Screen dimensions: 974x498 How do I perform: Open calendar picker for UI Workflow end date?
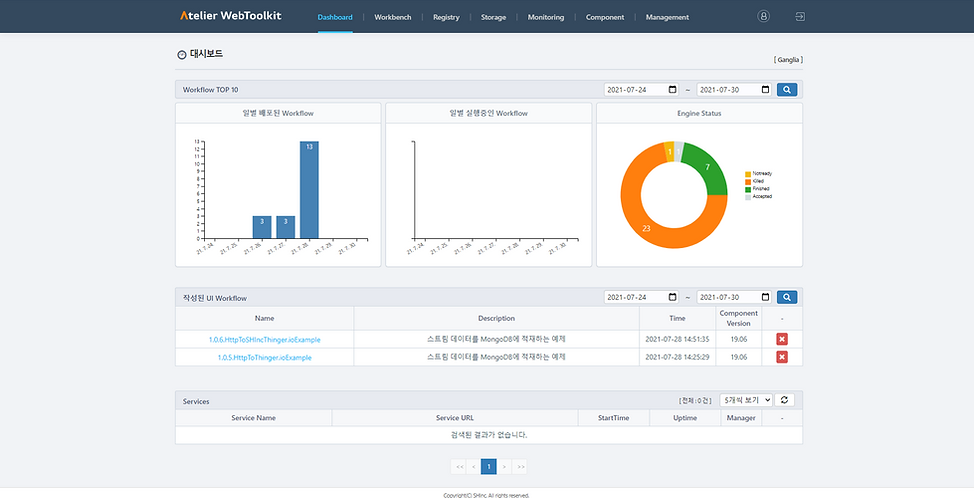(x=765, y=297)
